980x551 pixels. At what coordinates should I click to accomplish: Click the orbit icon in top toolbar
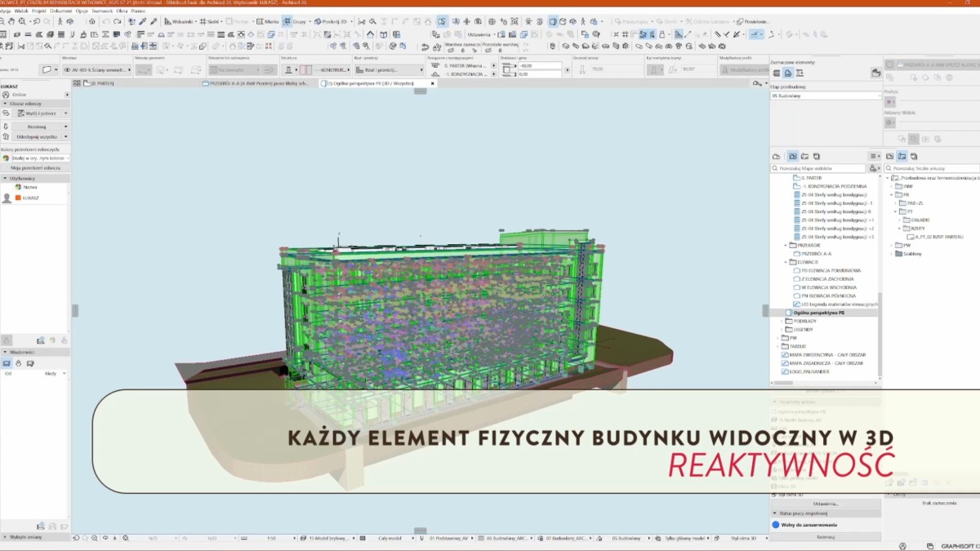point(70,20)
